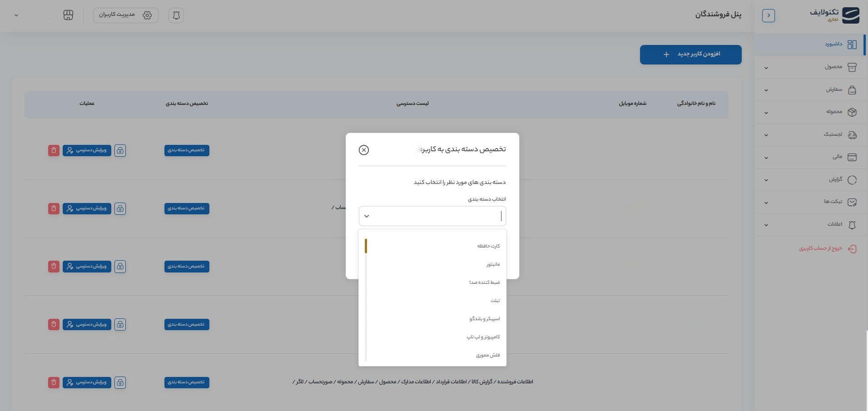Click the dropdown list scrollbar thumb
This screenshot has width=868, height=411.
(x=366, y=246)
